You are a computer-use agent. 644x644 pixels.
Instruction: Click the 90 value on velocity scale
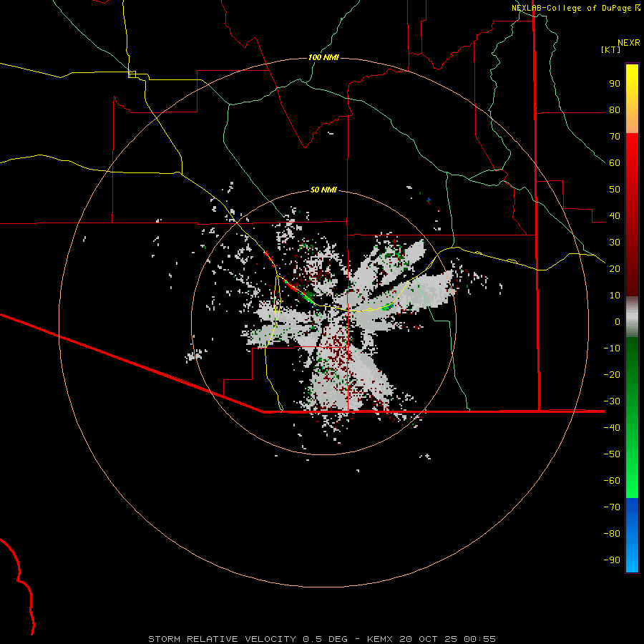coord(615,84)
